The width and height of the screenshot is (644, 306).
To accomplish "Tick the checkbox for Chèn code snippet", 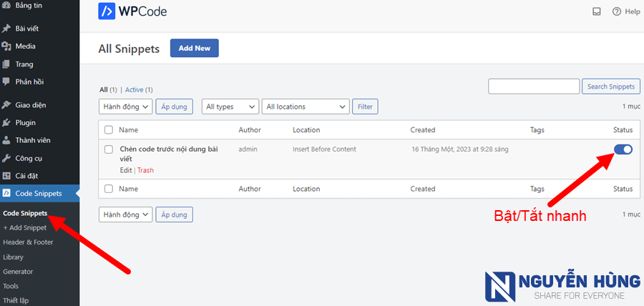I will pyautogui.click(x=109, y=149).
